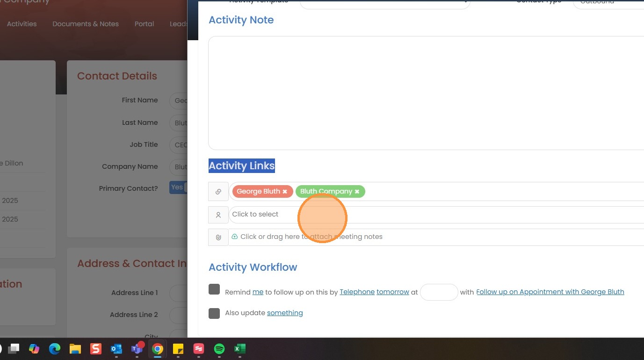
Task: Launch Copilot from the taskbar
Action: (34, 349)
